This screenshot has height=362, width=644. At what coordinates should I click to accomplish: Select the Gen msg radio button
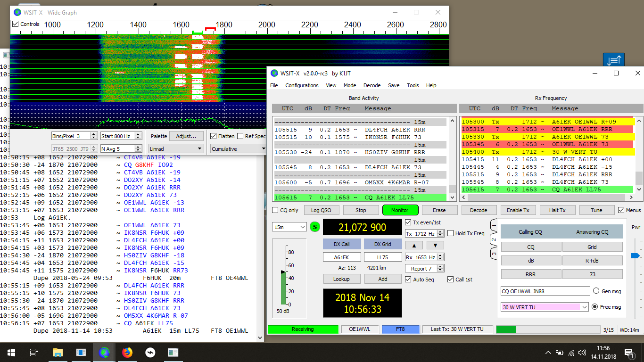click(x=596, y=291)
